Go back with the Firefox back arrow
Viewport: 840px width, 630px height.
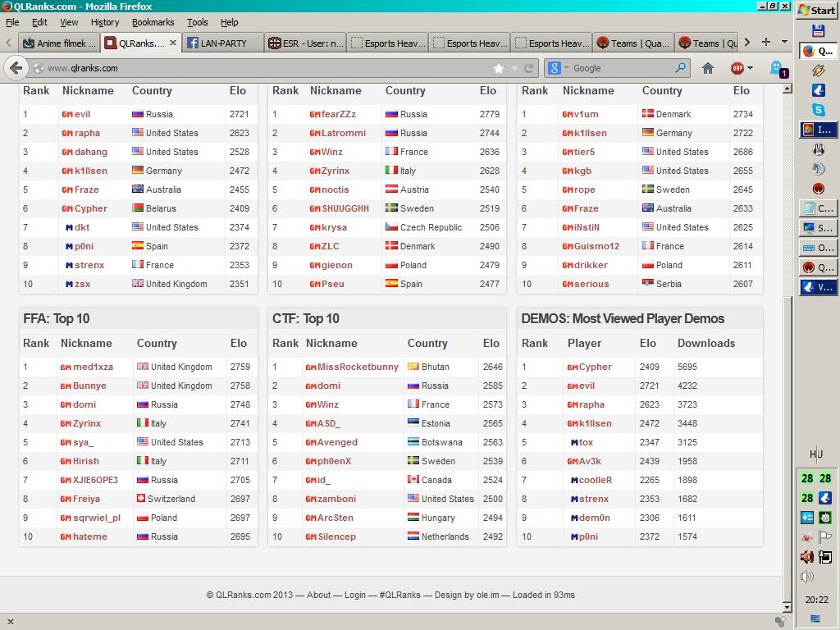tap(16, 68)
